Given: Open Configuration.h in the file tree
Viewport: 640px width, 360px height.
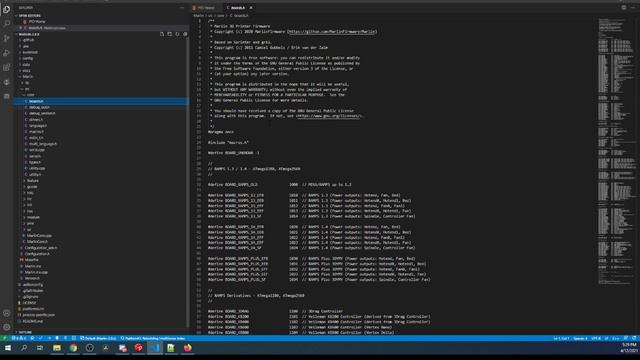Looking at the screenshot, I should (37, 254).
